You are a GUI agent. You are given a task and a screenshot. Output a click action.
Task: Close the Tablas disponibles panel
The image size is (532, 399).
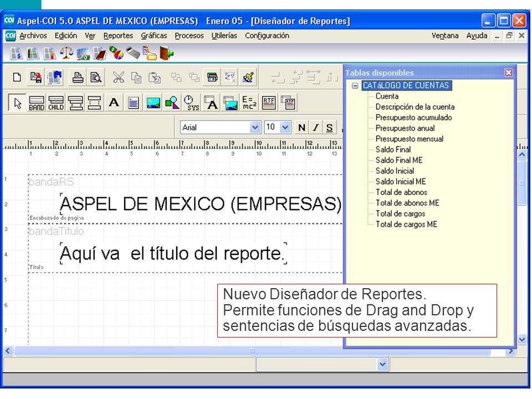pyautogui.click(x=508, y=73)
